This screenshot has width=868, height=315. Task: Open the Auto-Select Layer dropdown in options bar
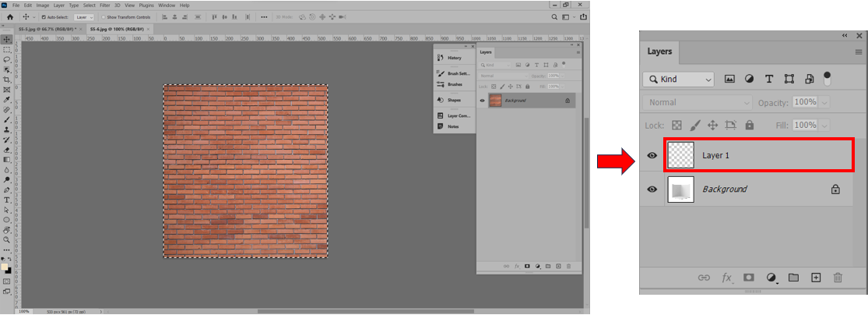tap(84, 17)
